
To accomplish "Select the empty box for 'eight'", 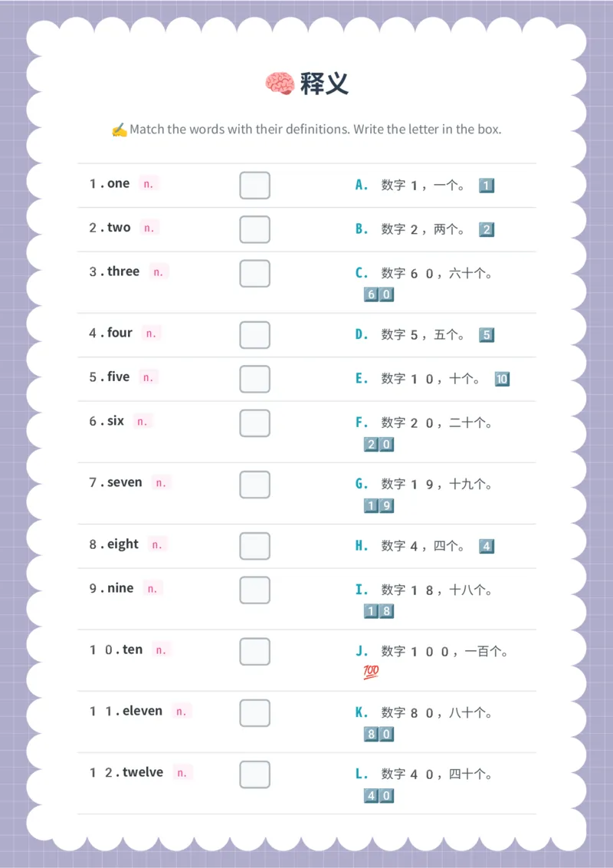I will (x=254, y=546).
